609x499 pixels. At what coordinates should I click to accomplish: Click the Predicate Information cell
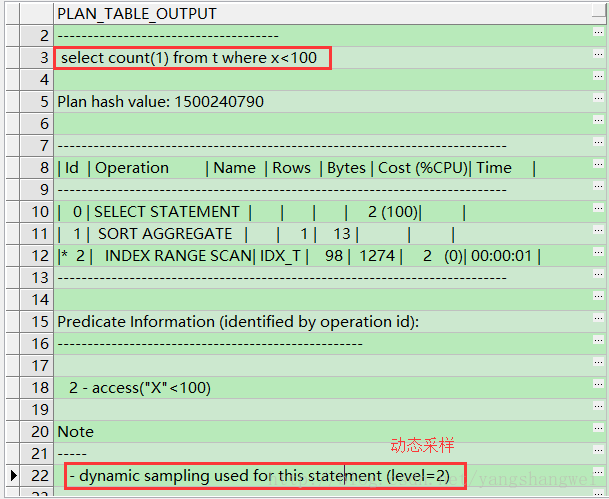coord(238,322)
